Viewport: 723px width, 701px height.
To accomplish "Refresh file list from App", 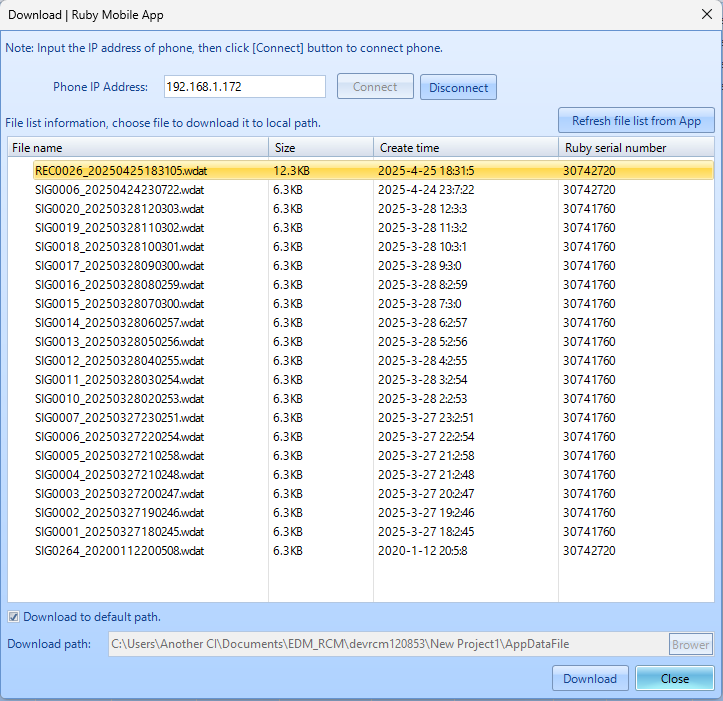I will (636, 120).
